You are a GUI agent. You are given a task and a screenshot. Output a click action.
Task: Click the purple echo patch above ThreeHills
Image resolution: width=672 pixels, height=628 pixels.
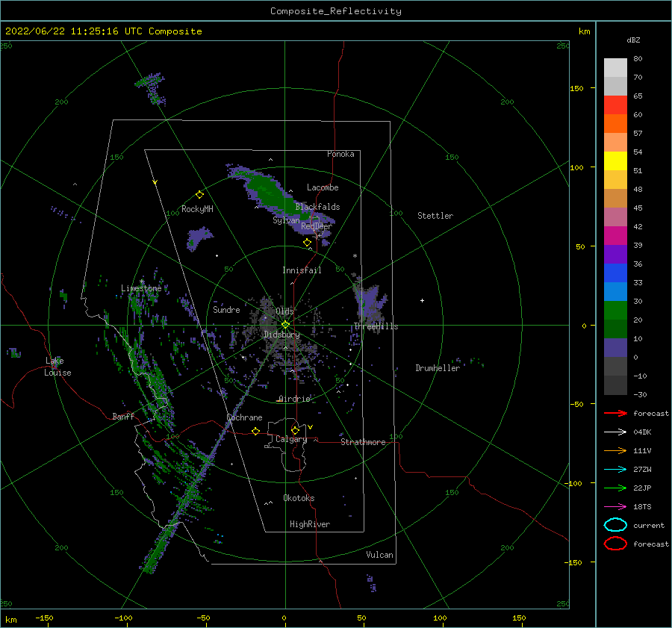point(370,302)
